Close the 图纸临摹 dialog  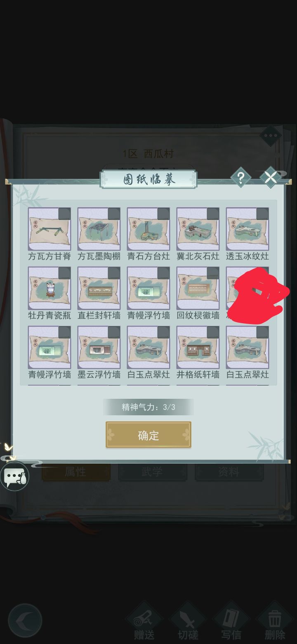pos(270,178)
